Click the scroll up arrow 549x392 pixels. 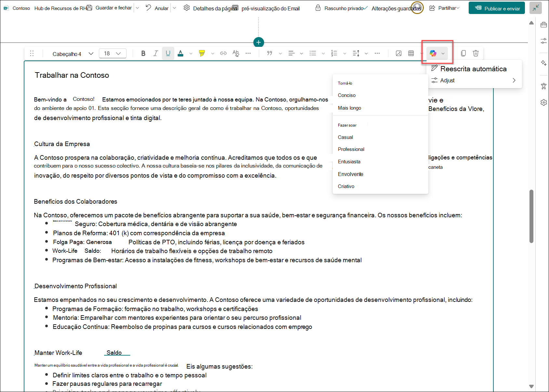(531, 23)
